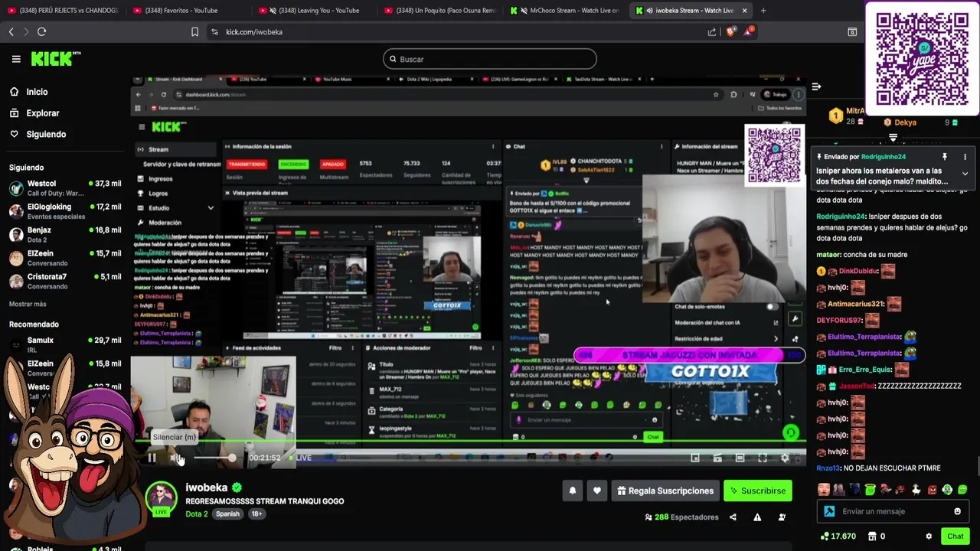The height and width of the screenshot is (551, 980).
Task: Switch to theater mode in the player
Action: pos(740,458)
